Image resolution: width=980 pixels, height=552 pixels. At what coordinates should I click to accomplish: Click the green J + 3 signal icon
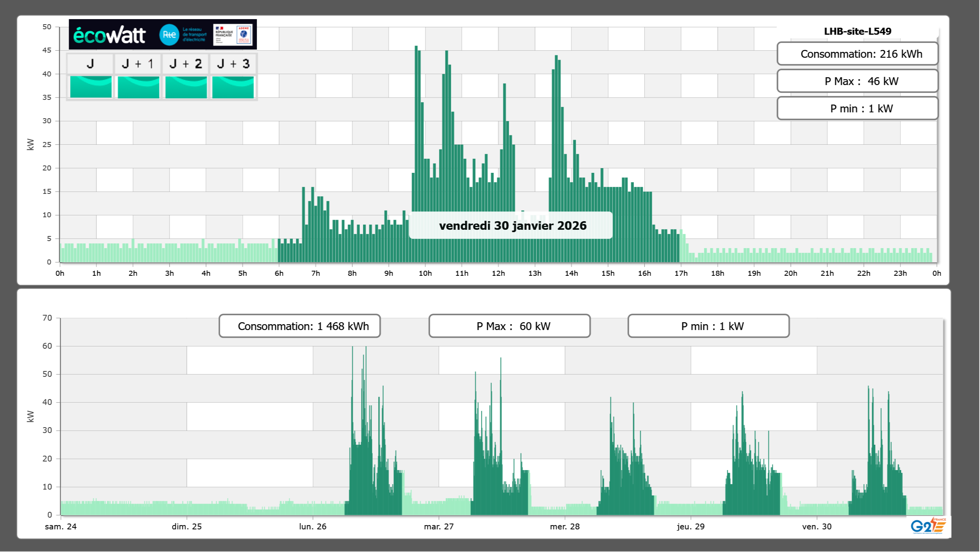233,87
